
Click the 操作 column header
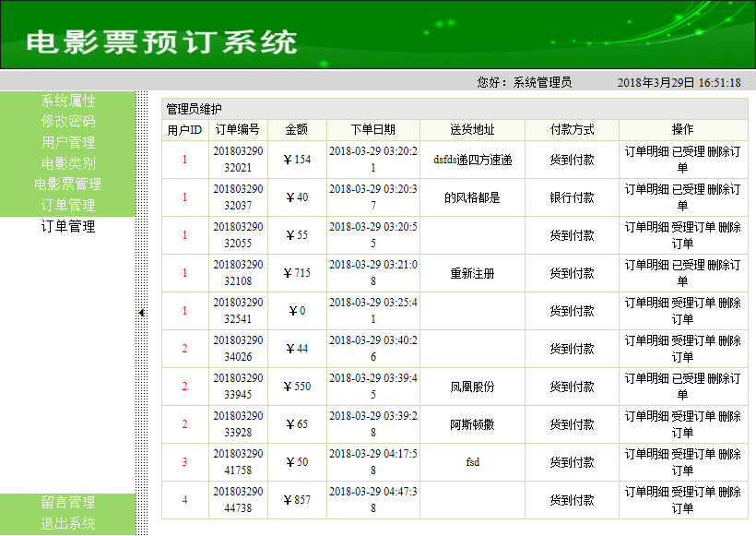(x=683, y=130)
